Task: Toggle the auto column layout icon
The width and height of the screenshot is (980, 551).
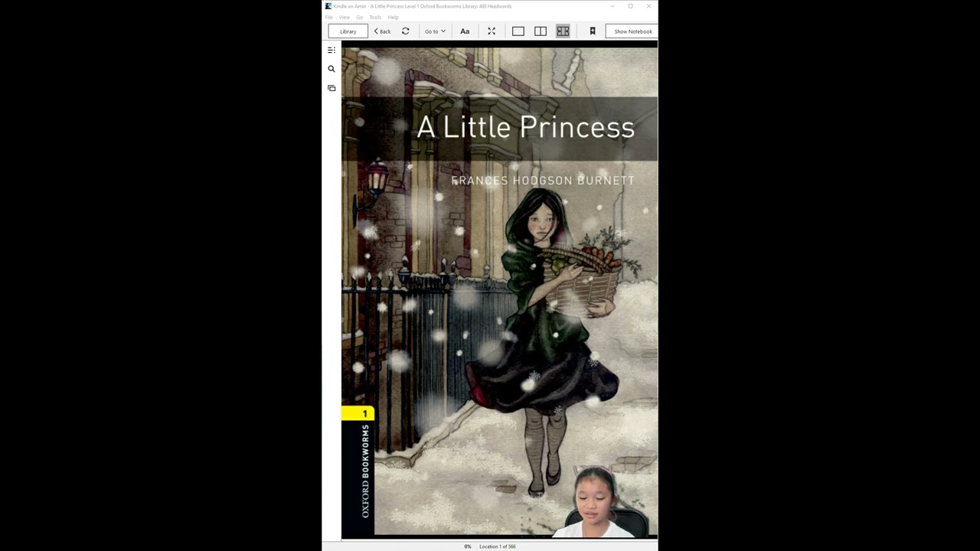Action: (563, 31)
